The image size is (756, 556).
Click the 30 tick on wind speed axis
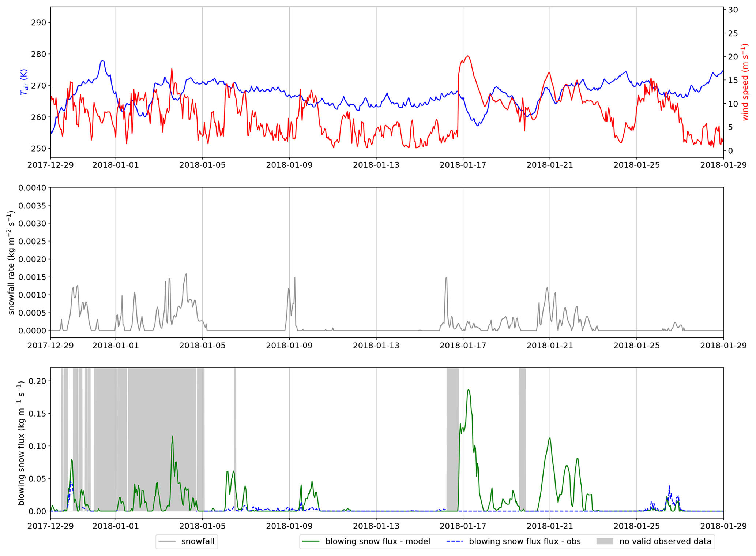click(733, 10)
